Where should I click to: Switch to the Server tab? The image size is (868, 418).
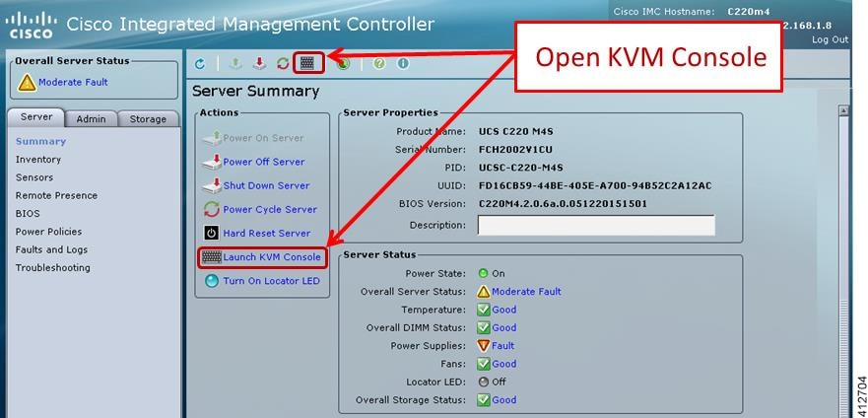coord(36,117)
